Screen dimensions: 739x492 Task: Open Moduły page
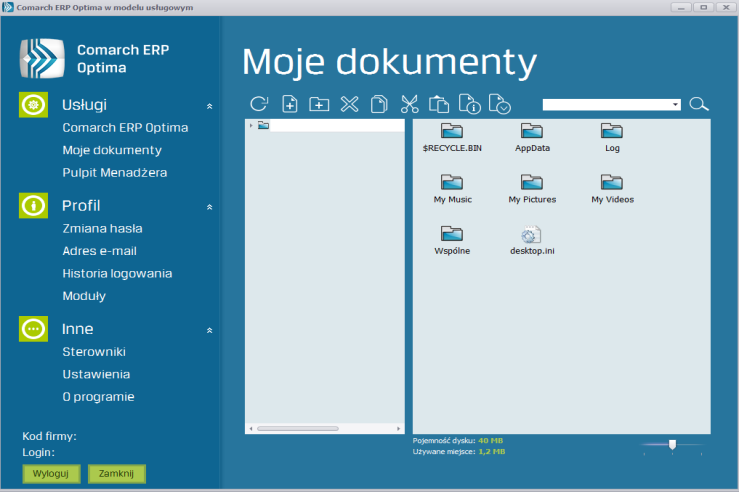[84, 296]
